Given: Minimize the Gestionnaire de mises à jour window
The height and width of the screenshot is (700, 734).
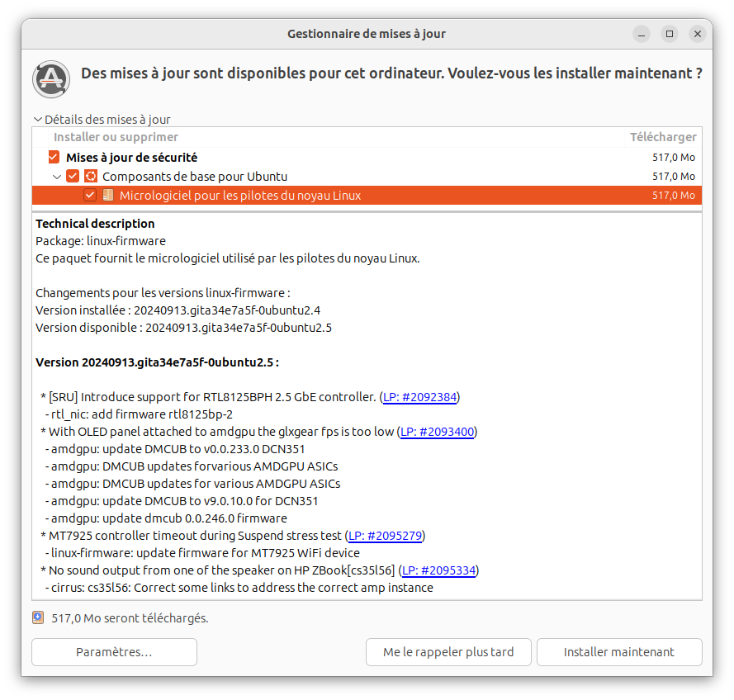Looking at the screenshot, I should point(642,34).
